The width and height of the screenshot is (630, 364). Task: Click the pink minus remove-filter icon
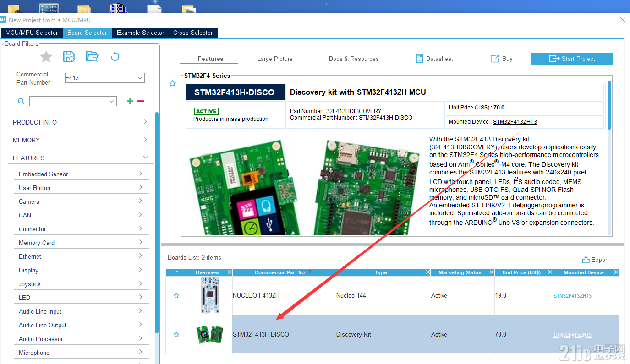[x=141, y=101]
